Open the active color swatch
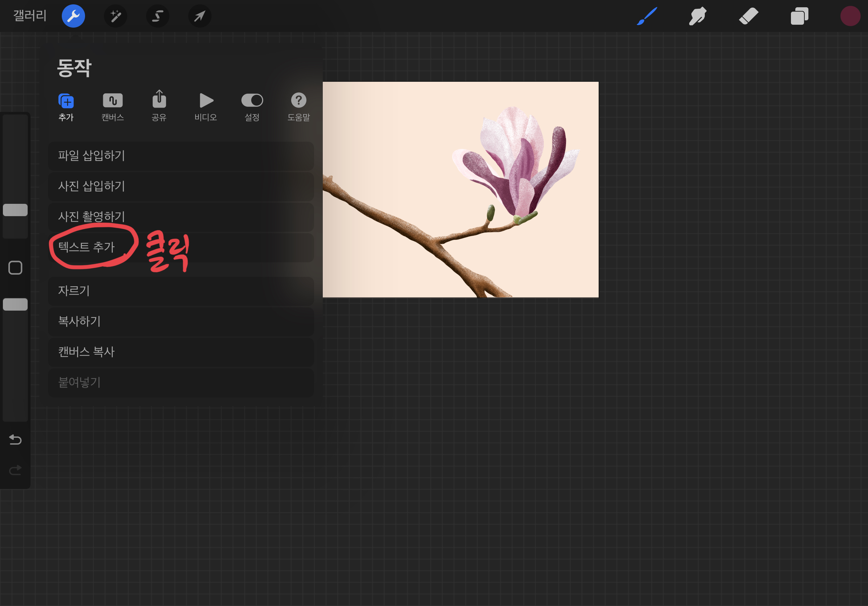Viewport: 868px width, 606px height. pos(850,16)
